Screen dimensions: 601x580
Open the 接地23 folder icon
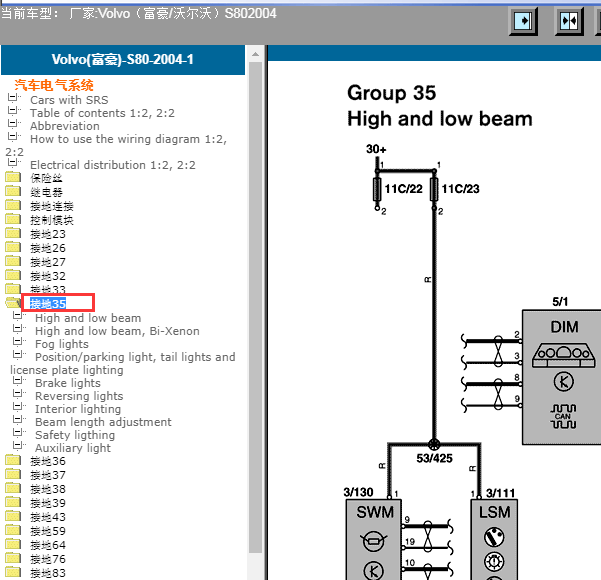coord(13,233)
